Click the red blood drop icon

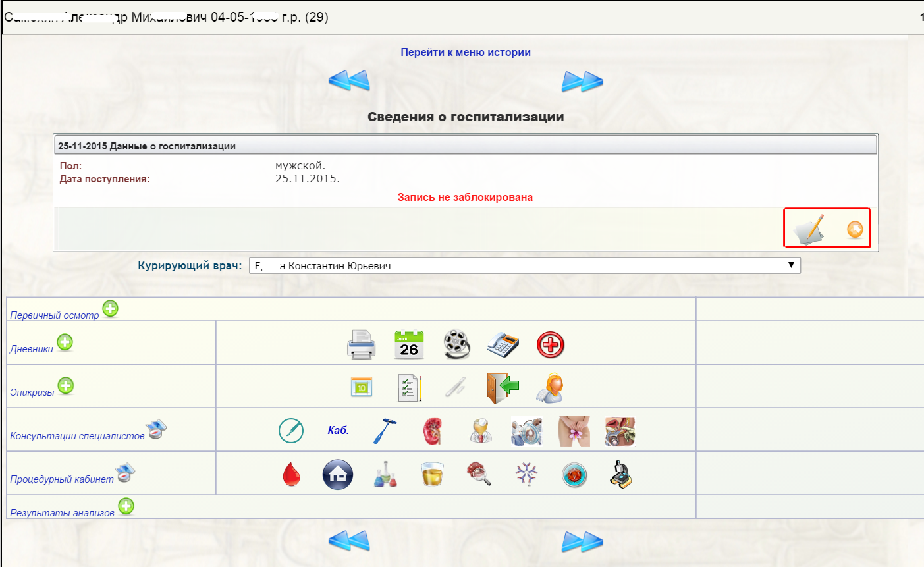pos(291,475)
